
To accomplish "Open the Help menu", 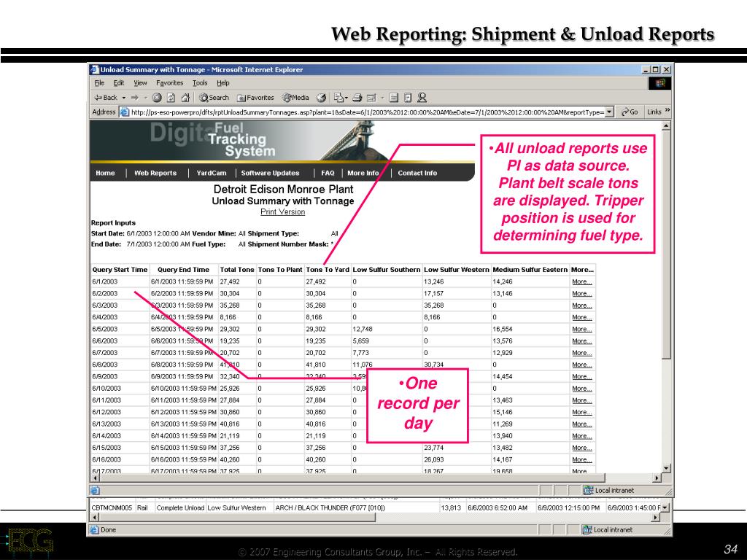I will click(x=223, y=83).
